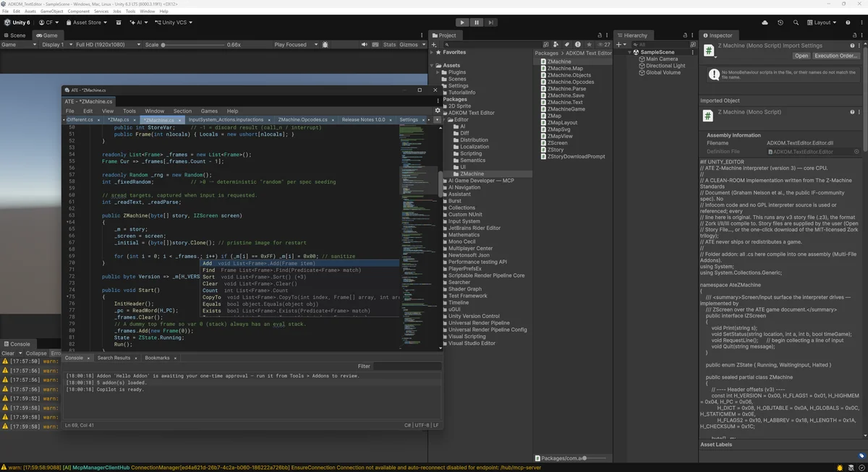Collapse the SampleScene in Hierarchy
868x472 pixels.
629,52
